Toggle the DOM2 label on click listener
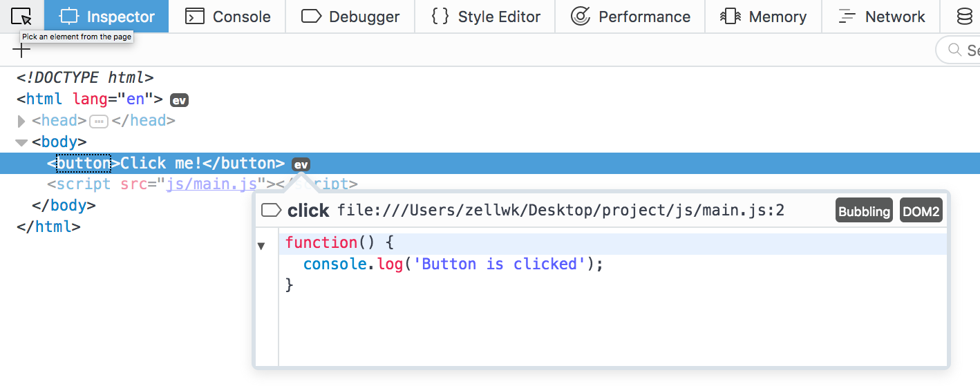The width and height of the screenshot is (980, 386). click(x=921, y=211)
